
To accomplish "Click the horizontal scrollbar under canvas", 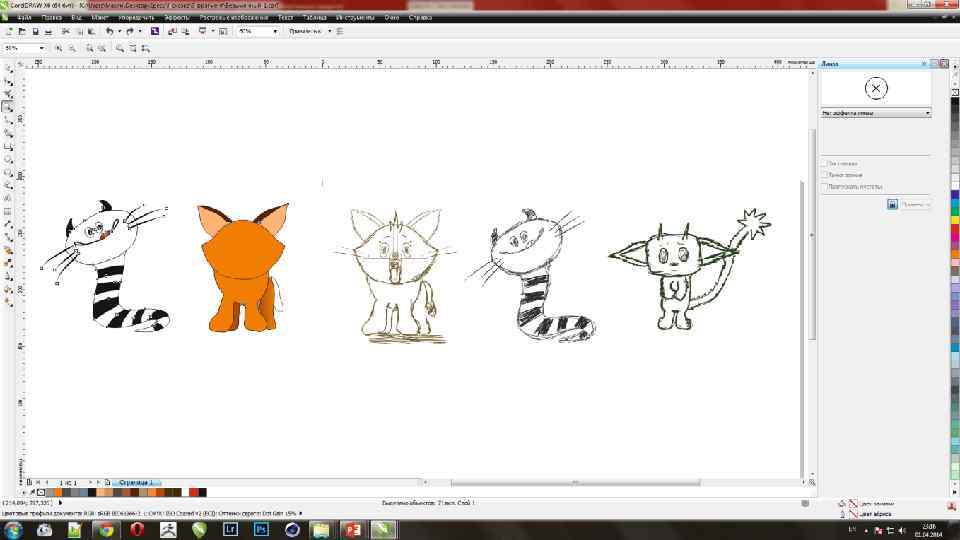I will [574, 482].
